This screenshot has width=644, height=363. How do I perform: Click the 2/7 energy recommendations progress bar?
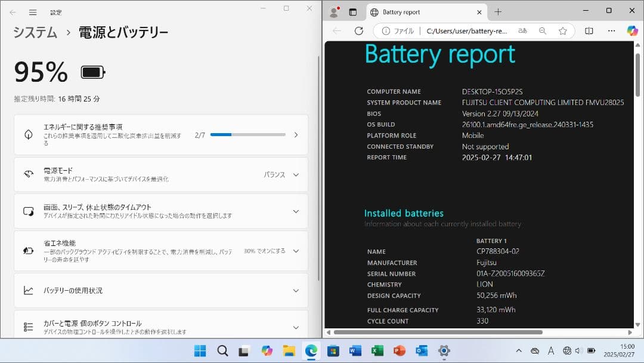pos(248,134)
